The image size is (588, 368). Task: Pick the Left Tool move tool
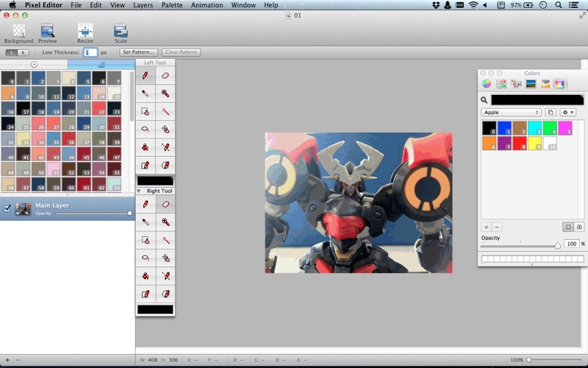(165, 130)
